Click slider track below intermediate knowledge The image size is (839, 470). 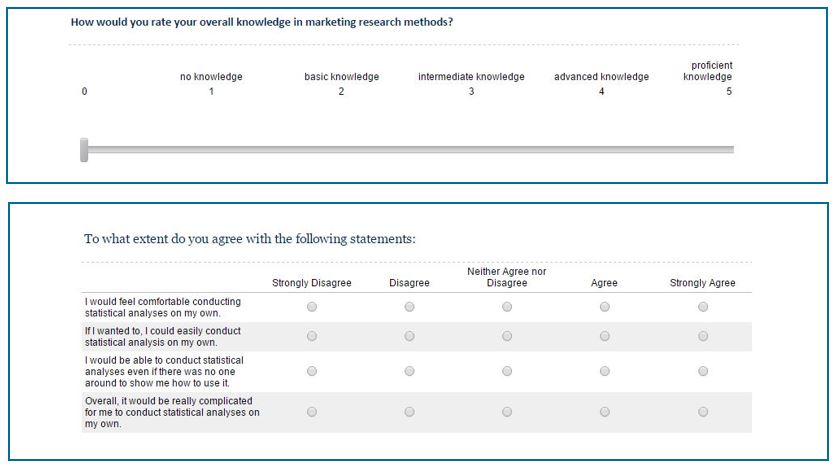pyautogui.click(x=472, y=150)
